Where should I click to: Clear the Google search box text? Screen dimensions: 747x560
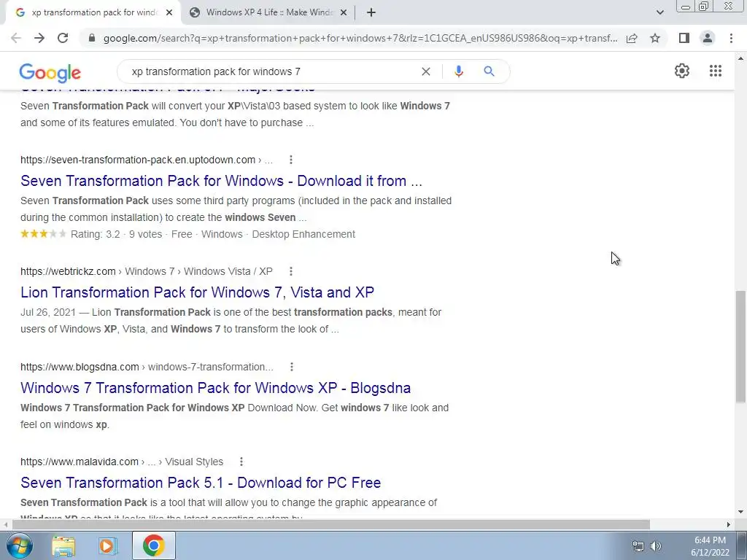pos(426,71)
